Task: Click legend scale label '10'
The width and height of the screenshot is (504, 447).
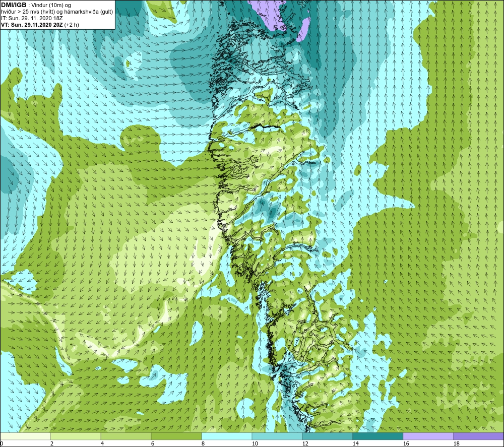Action: click(x=255, y=443)
